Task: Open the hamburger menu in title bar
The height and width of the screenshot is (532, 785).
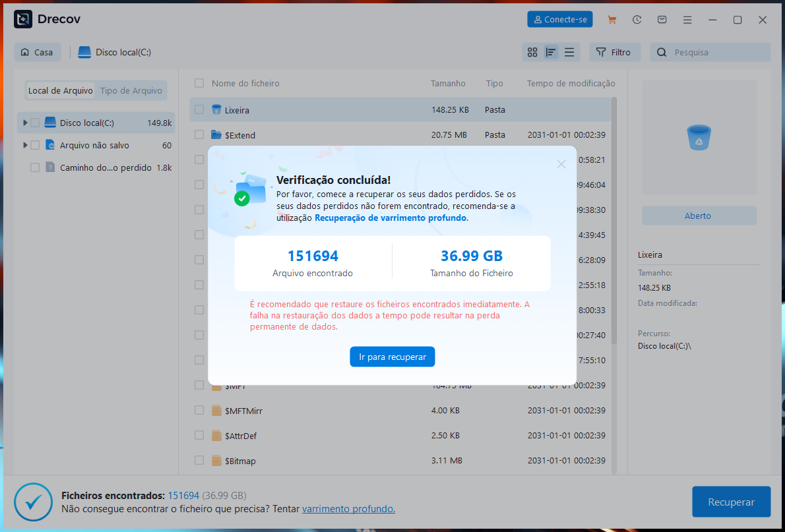Action: click(688, 20)
